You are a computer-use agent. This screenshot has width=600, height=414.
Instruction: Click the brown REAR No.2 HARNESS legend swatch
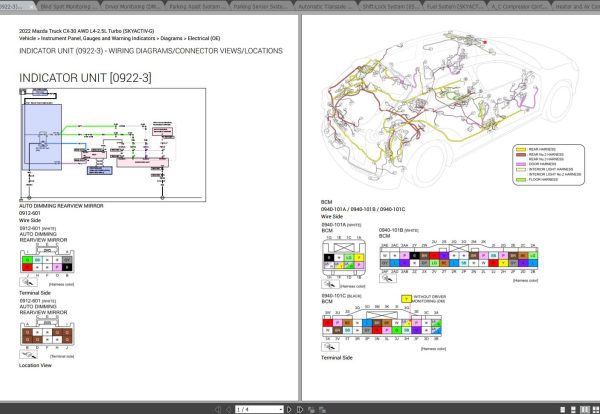coord(521,155)
